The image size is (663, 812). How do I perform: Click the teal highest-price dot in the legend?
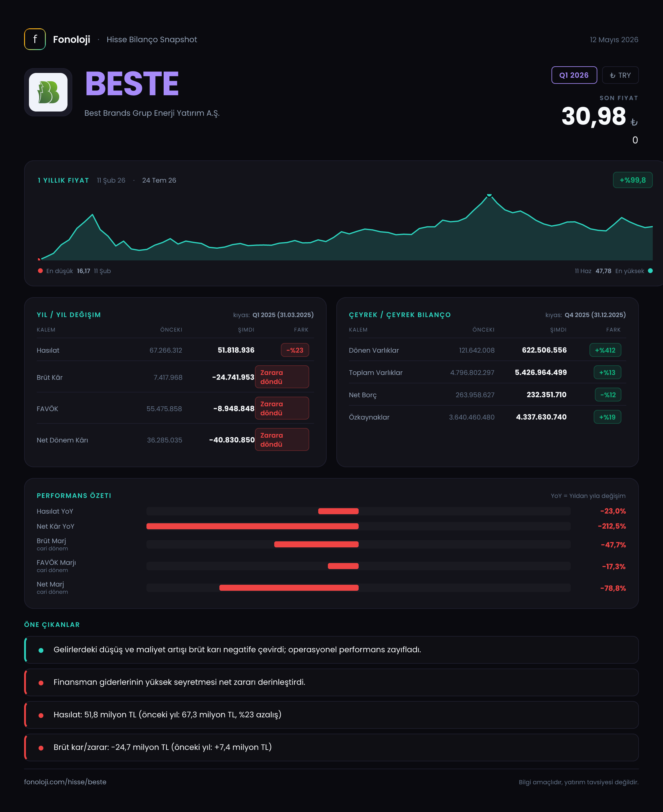[650, 271]
